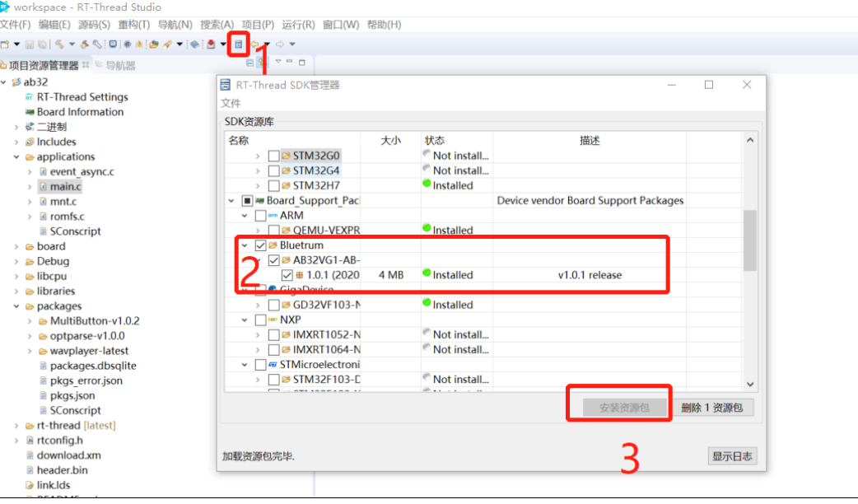Viewport: 858px width, 504px height.
Task: Click the red download toolbar icon
Action: pyautogui.click(x=211, y=44)
